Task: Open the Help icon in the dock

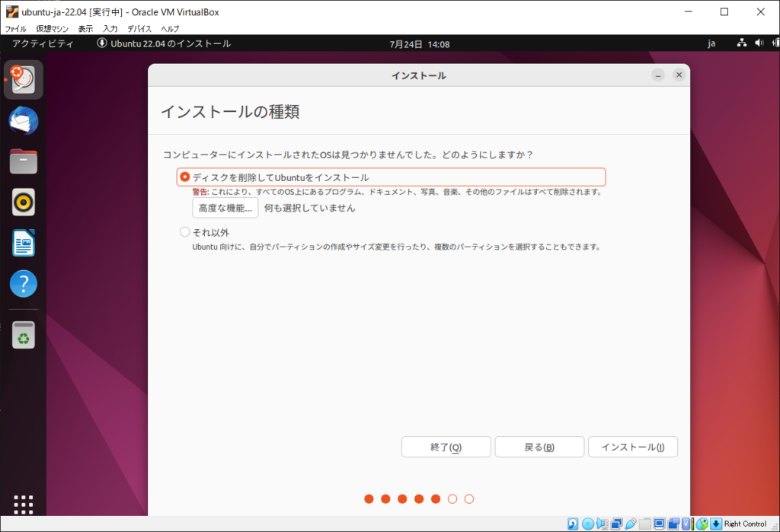Action: [x=24, y=283]
